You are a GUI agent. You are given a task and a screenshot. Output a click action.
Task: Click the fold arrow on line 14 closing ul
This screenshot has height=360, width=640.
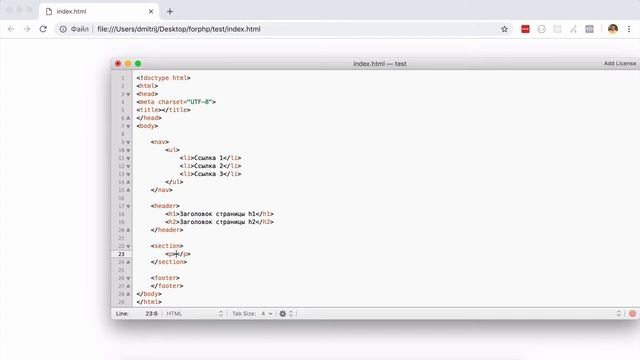click(128, 182)
